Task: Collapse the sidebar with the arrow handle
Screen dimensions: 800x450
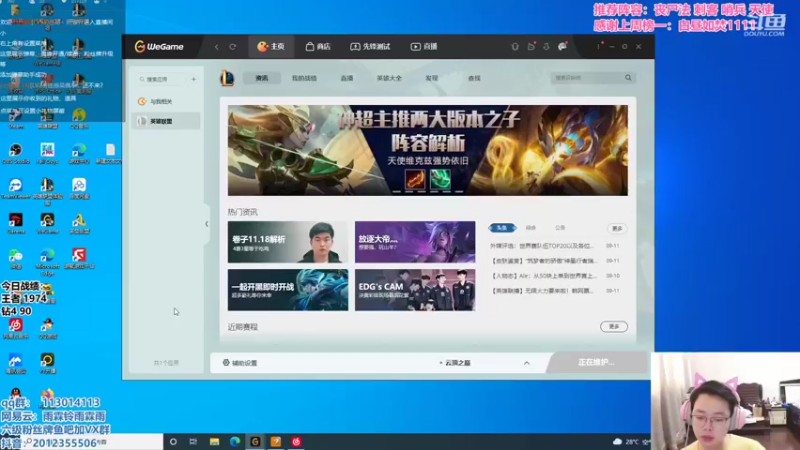Action: [207, 224]
